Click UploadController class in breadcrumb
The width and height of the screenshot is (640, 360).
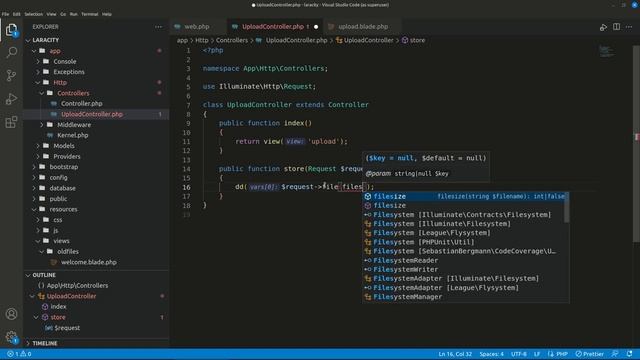click(x=369, y=40)
